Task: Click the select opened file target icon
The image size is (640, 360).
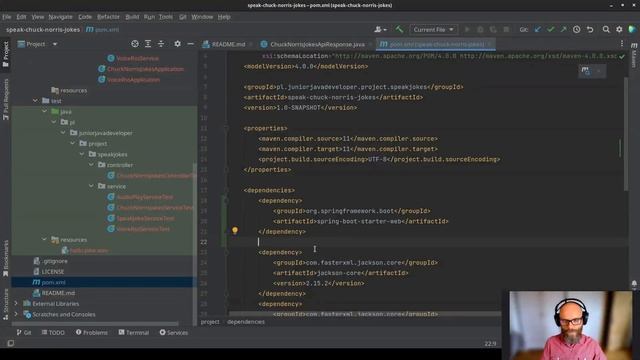Action: pos(135,44)
